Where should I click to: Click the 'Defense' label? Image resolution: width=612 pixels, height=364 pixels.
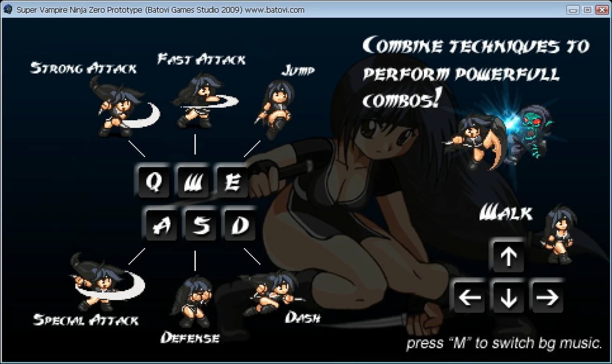(190, 338)
